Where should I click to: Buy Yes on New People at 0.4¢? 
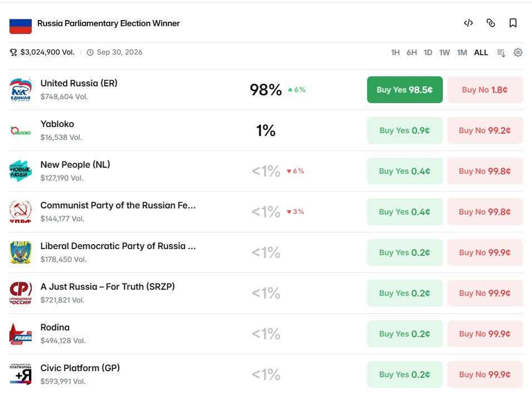405,171
